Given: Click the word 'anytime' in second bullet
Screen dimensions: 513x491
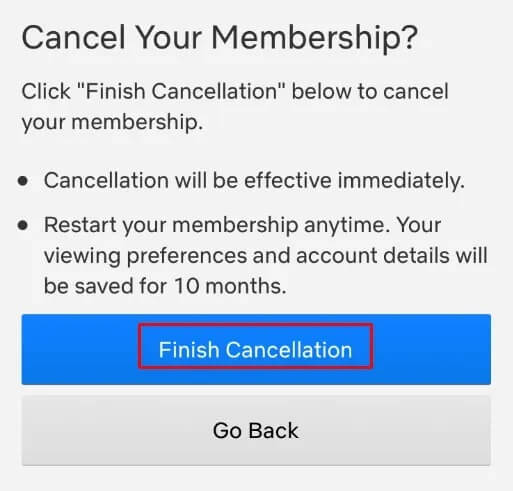Looking at the screenshot, I should [x=347, y=225].
